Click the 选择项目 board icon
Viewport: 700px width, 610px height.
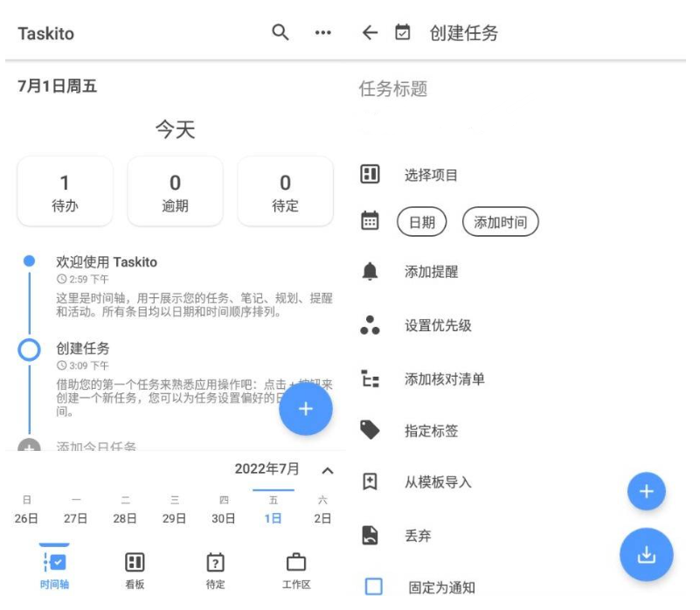[370, 174]
